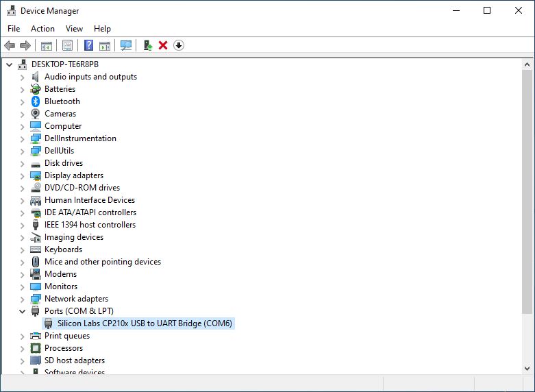Click the Bluetooth device category icon
The height and width of the screenshot is (392, 535).
(36, 101)
